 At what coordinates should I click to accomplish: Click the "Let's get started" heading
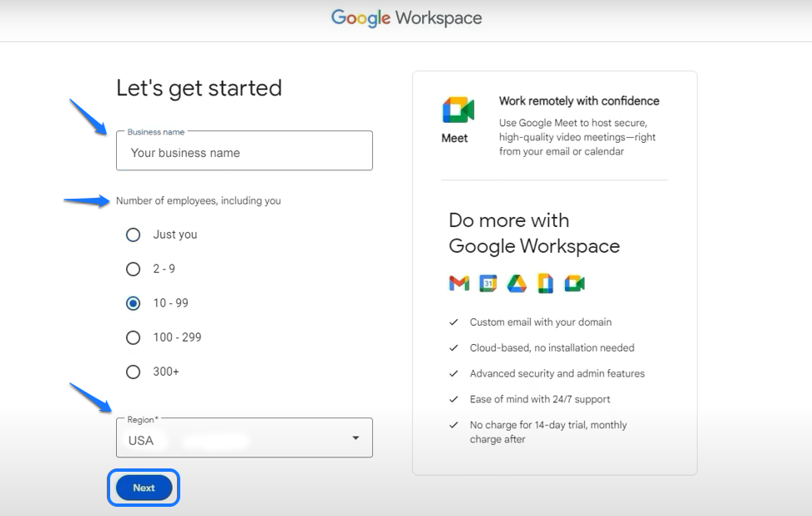199,89
